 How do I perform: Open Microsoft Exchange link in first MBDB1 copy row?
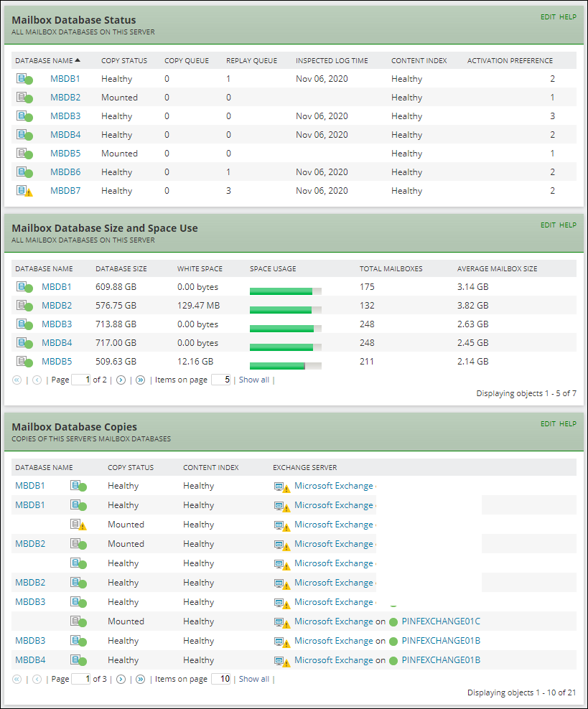tap(334, 486)
